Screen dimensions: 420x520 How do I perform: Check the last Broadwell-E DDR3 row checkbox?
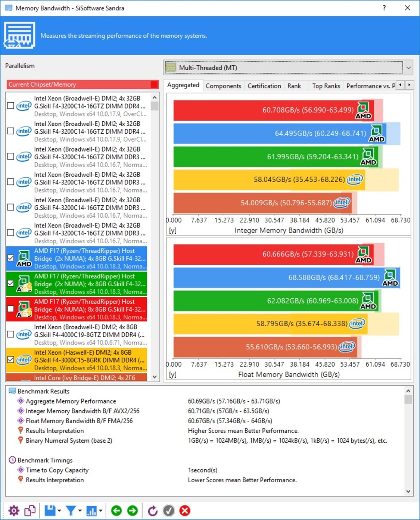tap(11, 233)
